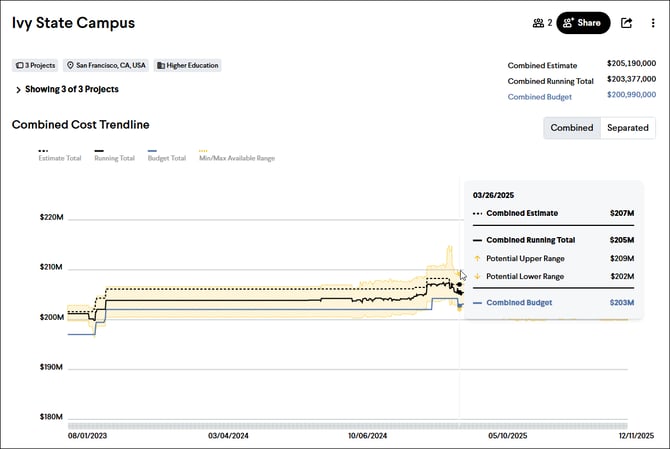Image resolution: width=670 pixels, height=449 pixels.
Task: Click the Potential Lower Range arrow icon
Action: click(477, 276)
